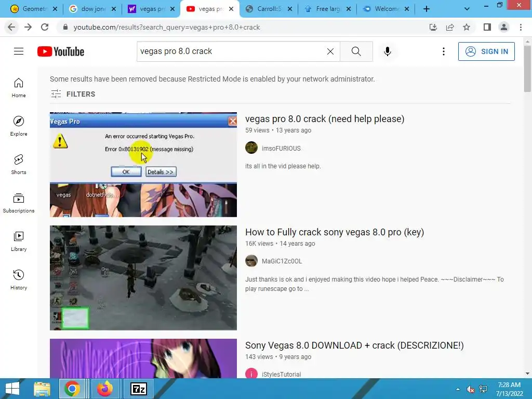532x399 pixels.
Task: Open iStylesTutorial channel avatar
Action: pos(251,374)
